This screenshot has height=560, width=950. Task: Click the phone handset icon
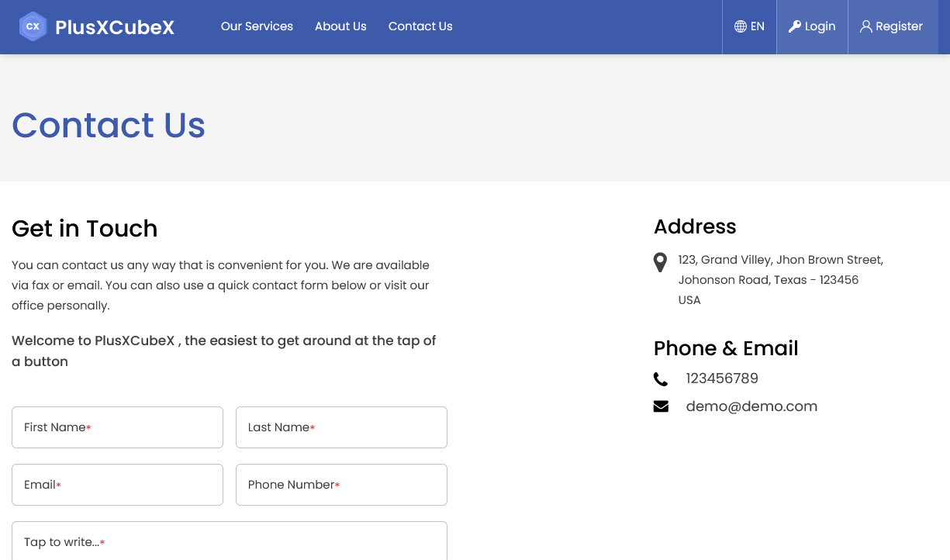tap(661, 379)
